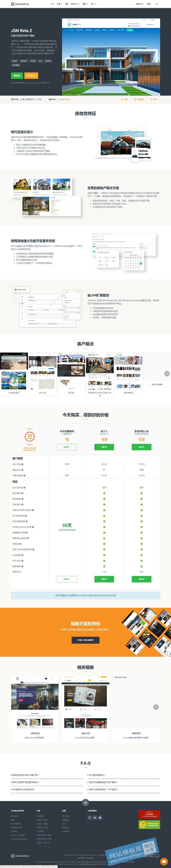Open the 包套 menu item in top navigation

pos(67,4)
